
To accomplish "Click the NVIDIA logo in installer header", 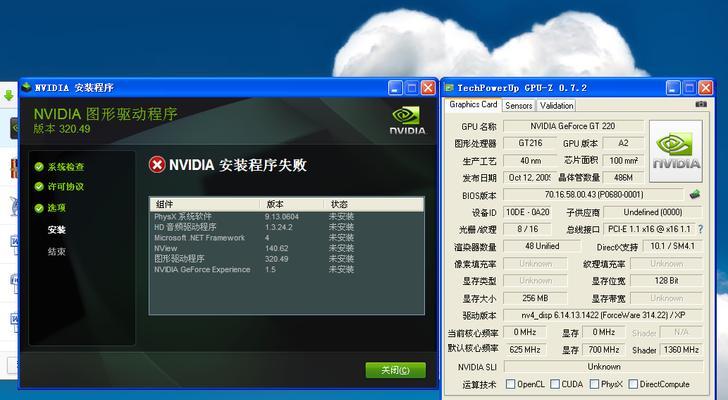I will (407, 121).
